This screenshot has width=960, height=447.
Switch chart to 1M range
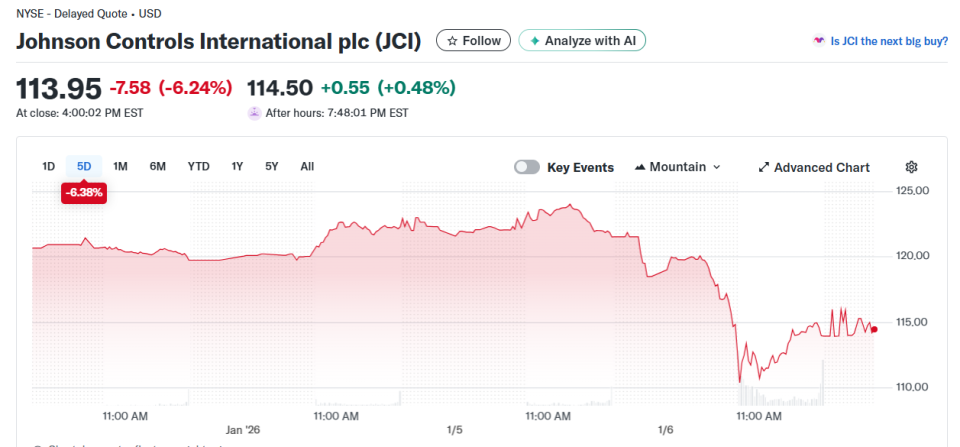(x=120, y=166)
